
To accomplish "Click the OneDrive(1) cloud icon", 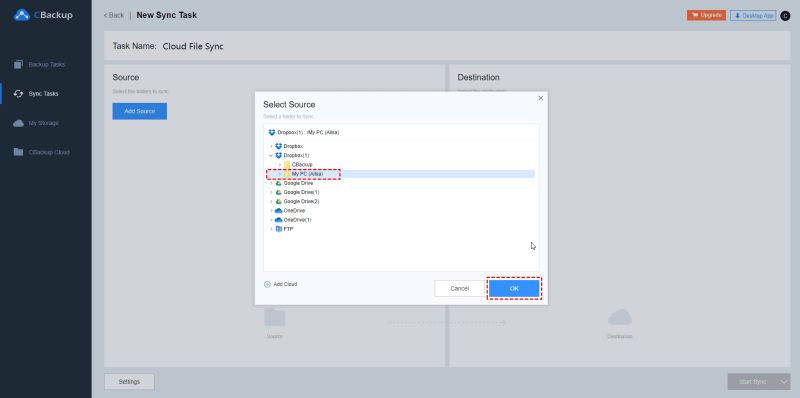I will (x=279, y=220).
